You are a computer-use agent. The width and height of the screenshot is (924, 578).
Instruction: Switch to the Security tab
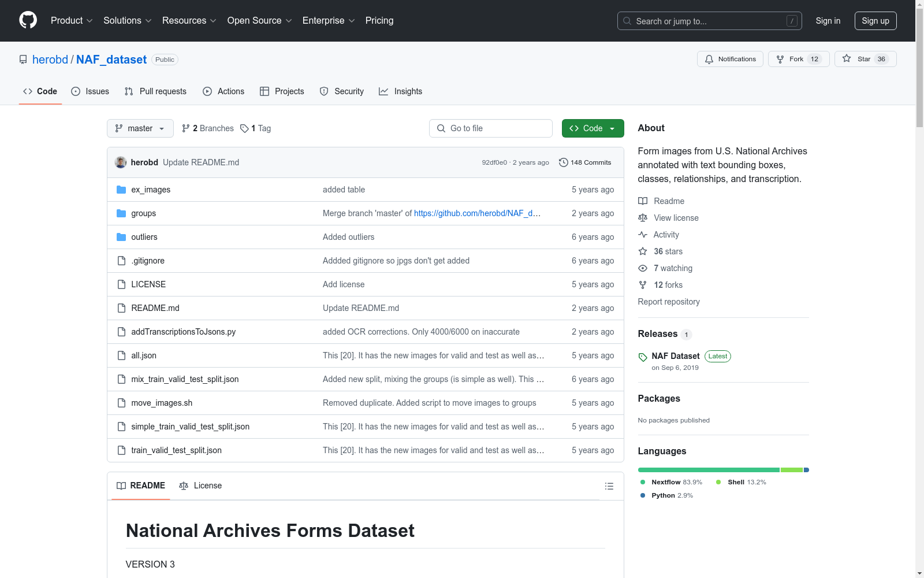coord(342,91)
